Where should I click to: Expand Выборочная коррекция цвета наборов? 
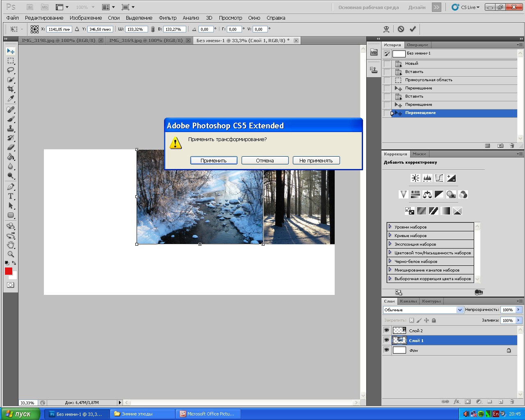[390, 278]
